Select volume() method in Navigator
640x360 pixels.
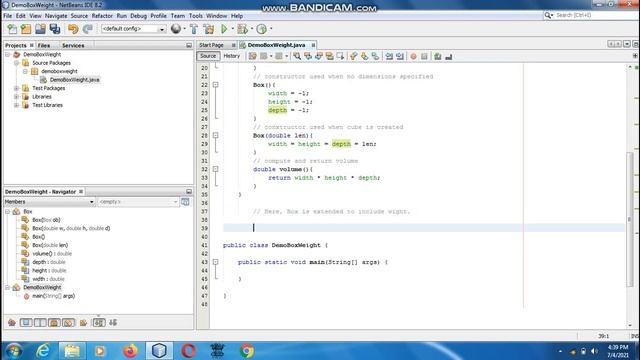pos(52,253)
